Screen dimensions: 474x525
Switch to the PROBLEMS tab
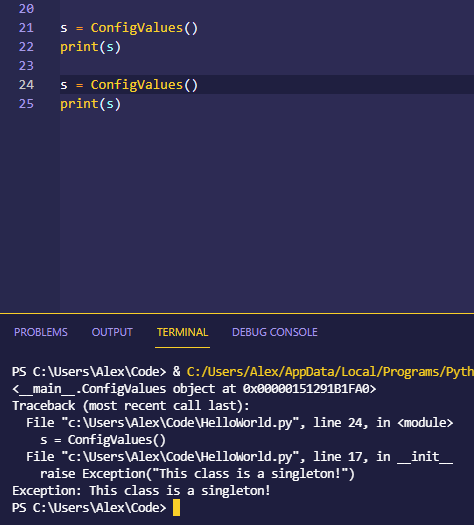41,332
